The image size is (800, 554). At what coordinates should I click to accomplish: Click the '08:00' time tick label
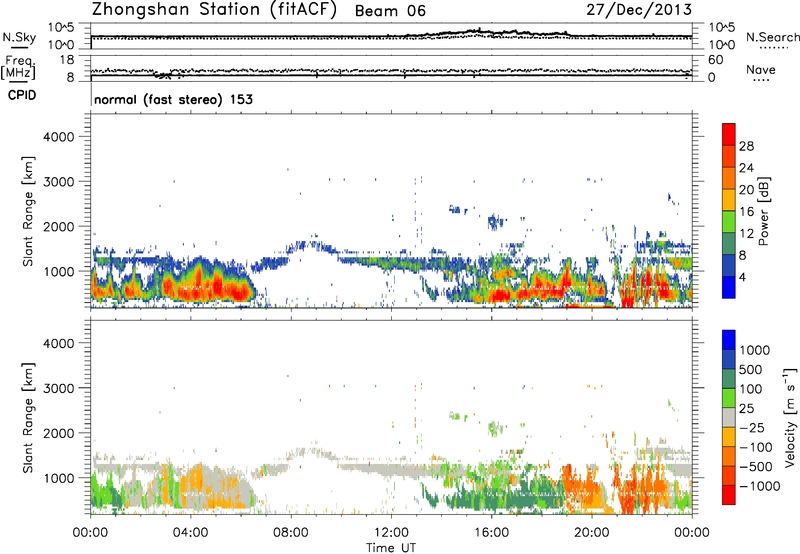coord(291,533)
